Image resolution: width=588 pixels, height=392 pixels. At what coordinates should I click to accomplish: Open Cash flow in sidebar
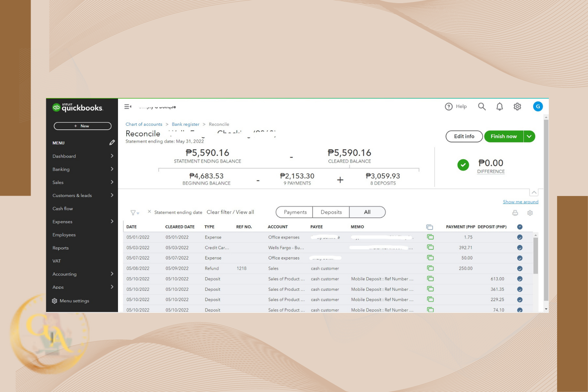point(63,209)
